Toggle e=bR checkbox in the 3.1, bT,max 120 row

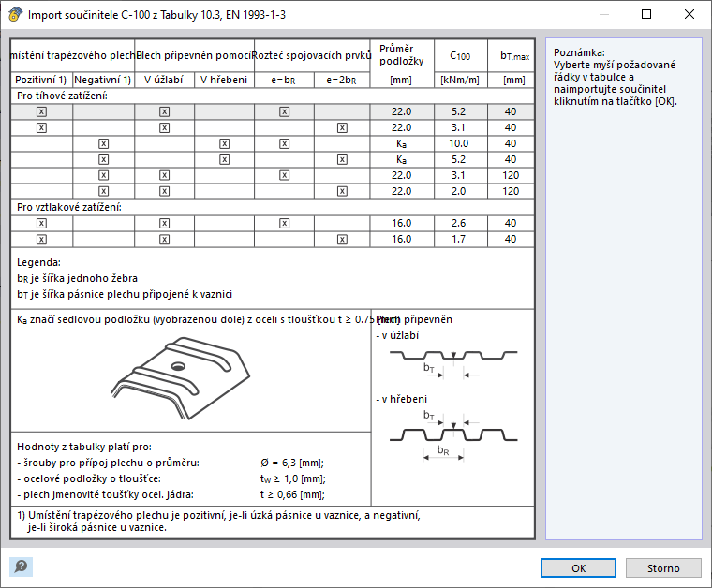pos(284,176)
